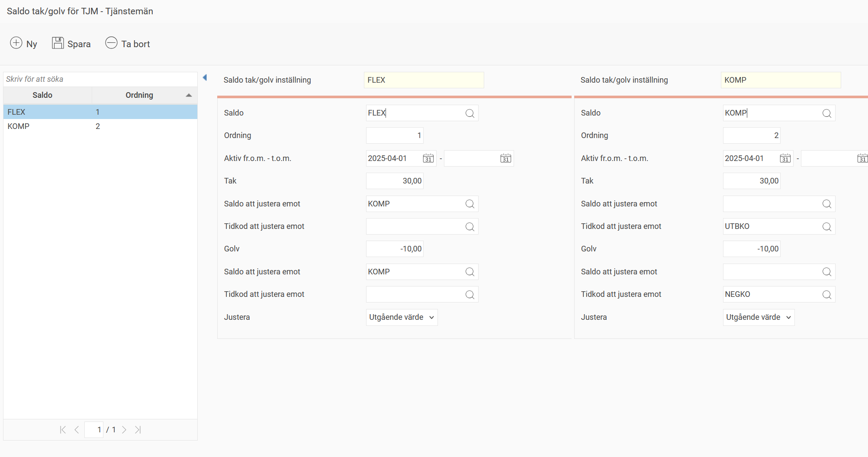Search time code UTBKO in the KOMP panel
This screenshot has width=868, height=457.
click(826, 227)
